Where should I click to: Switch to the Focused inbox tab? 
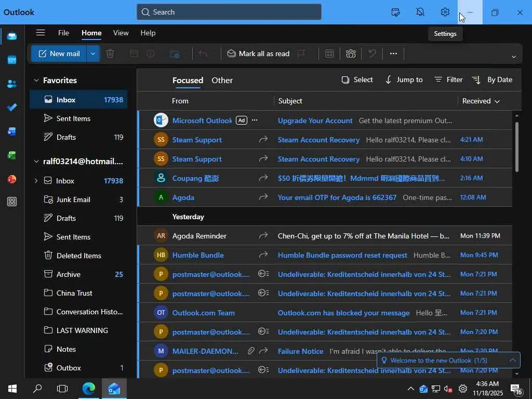coord(188,81)
